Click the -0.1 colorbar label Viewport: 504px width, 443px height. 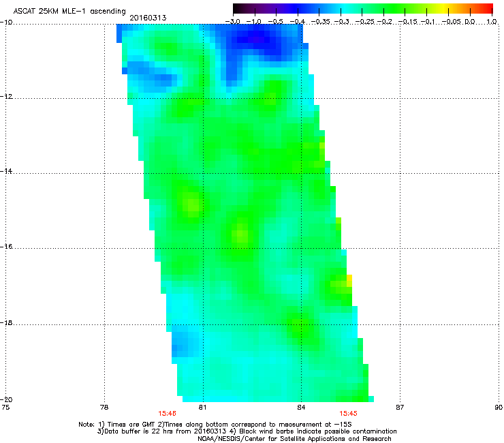click(428, 22)
